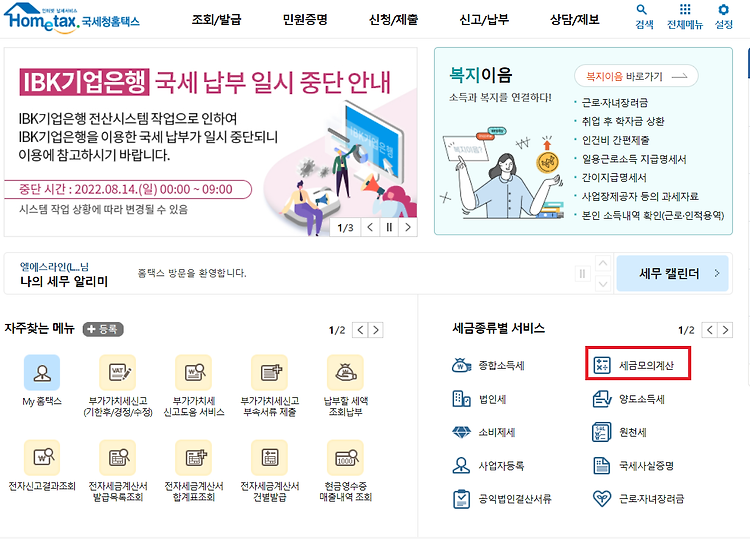Image resolution: width=750 pixels, height=540 pixels.
Task: Click the 법인세 building icon
Action: click(x=462, y=398)
